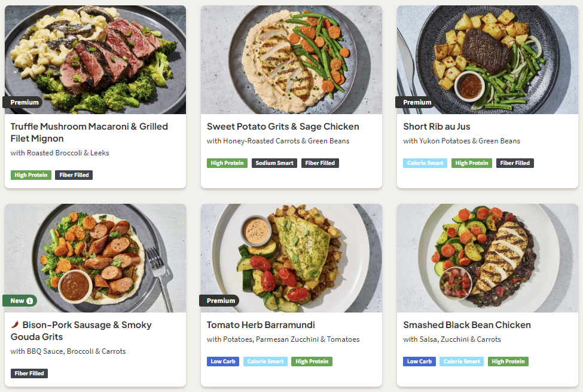
Task: Click the Short Rib au Jus title
Action: (x=437, y=127)
